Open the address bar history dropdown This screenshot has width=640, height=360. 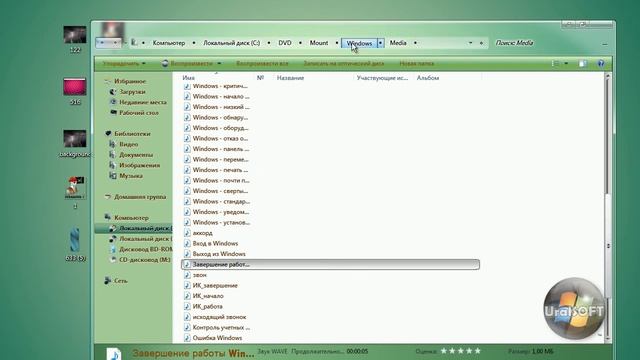[x=470, y=43]
